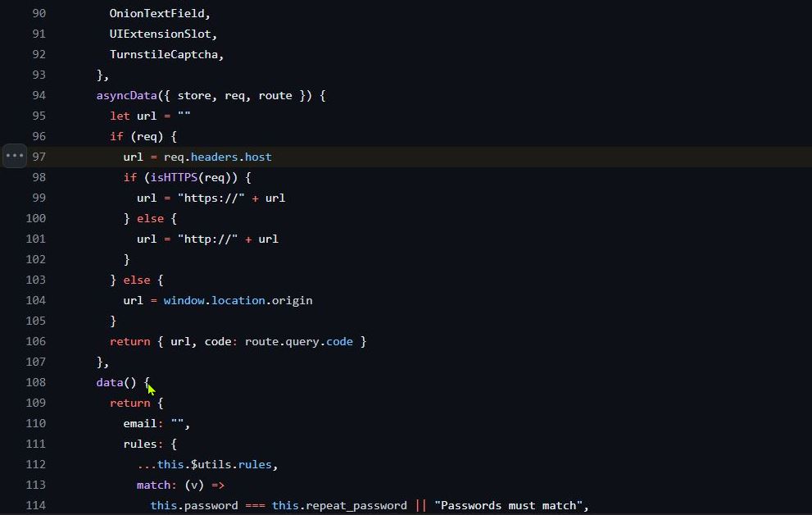Click the isHTTPS function call
812x515 pixels.
(x=174, y=177)
